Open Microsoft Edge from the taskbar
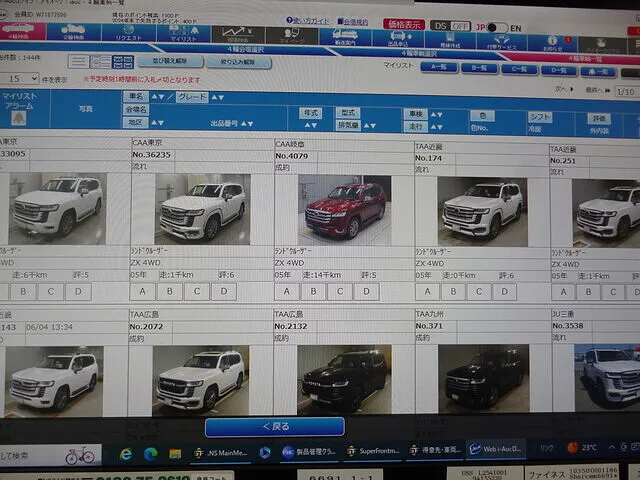The image size is (640, 480). (151, 453)
